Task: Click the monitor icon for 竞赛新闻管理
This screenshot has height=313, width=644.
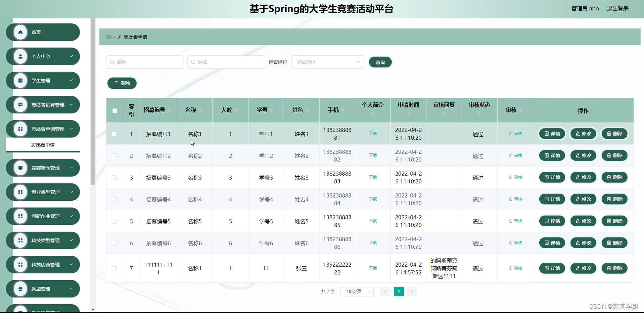Action: click(21, 168)
